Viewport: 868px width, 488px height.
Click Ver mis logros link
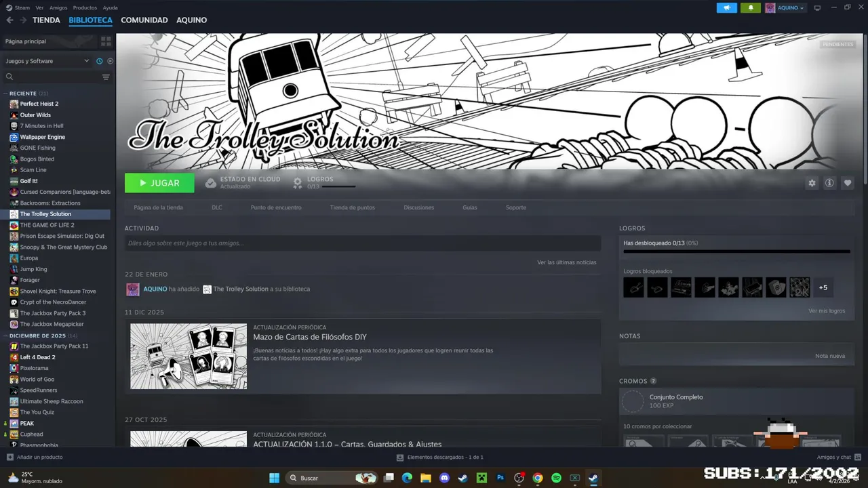click(827, 311)
